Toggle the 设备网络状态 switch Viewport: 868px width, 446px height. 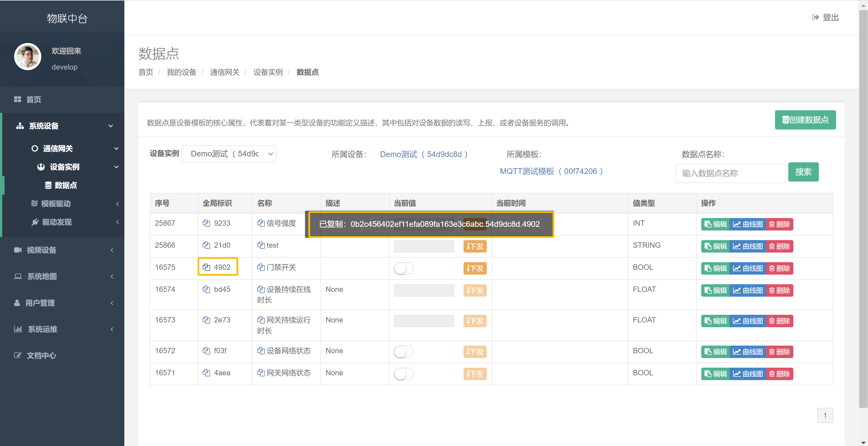click(404, 352)
